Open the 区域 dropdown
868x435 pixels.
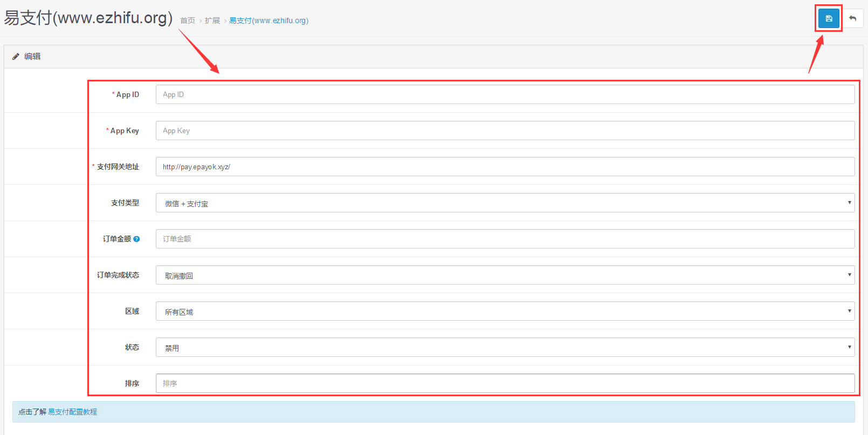point(505,311)
